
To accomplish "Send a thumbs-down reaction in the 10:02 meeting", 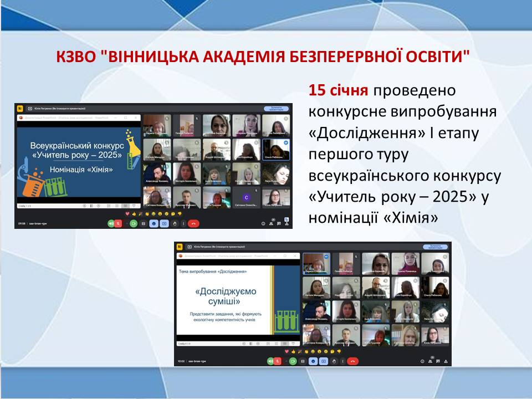I will click(339, 351).
